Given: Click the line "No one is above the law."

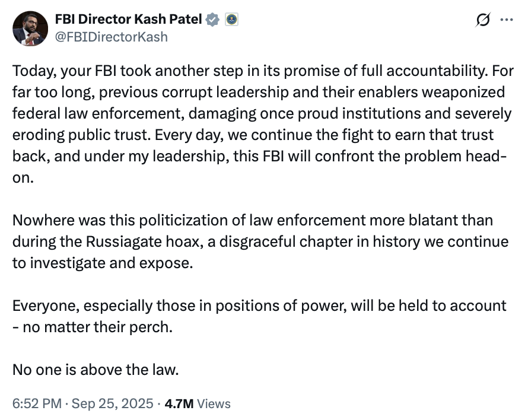Looking at the screenshot, I should 96,370.
